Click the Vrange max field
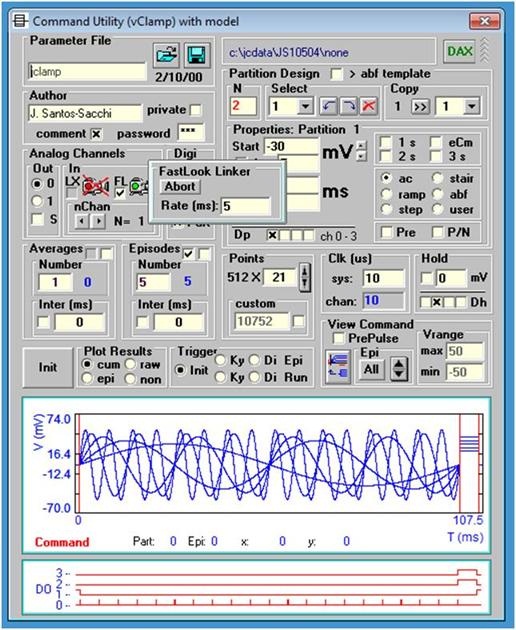516x630 pixels. 465,351
